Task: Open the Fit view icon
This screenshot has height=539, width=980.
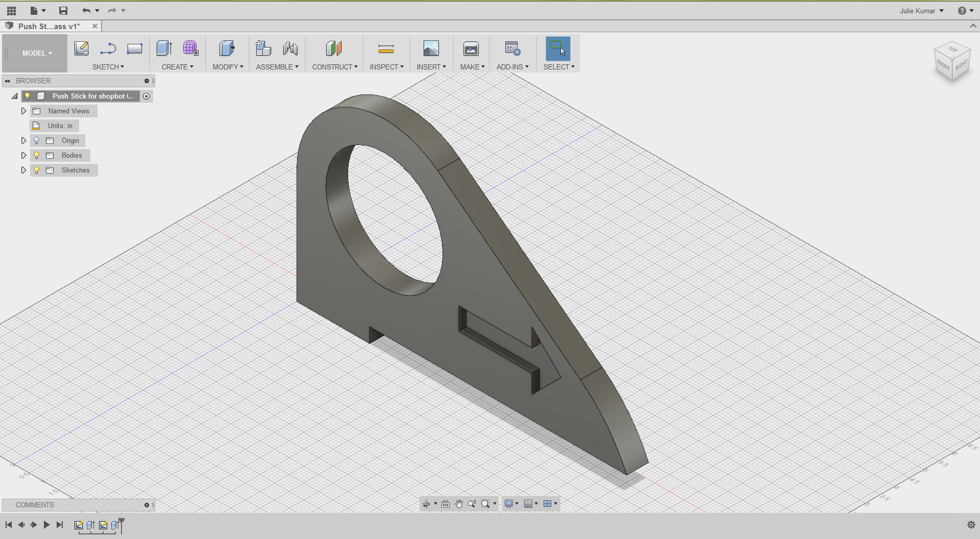Action: 446,503
